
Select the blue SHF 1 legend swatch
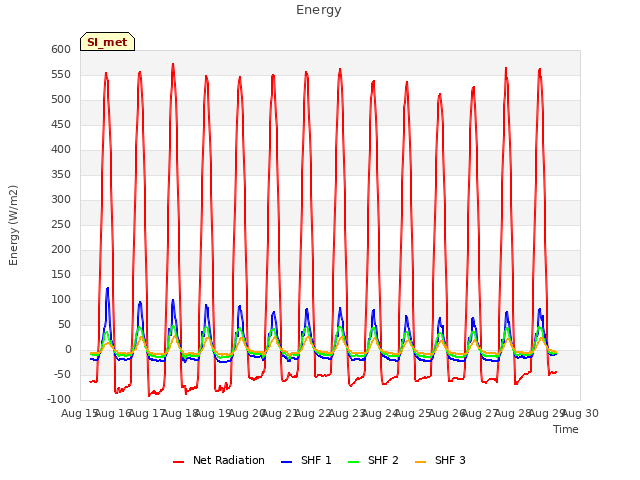(x=287, y=462)
